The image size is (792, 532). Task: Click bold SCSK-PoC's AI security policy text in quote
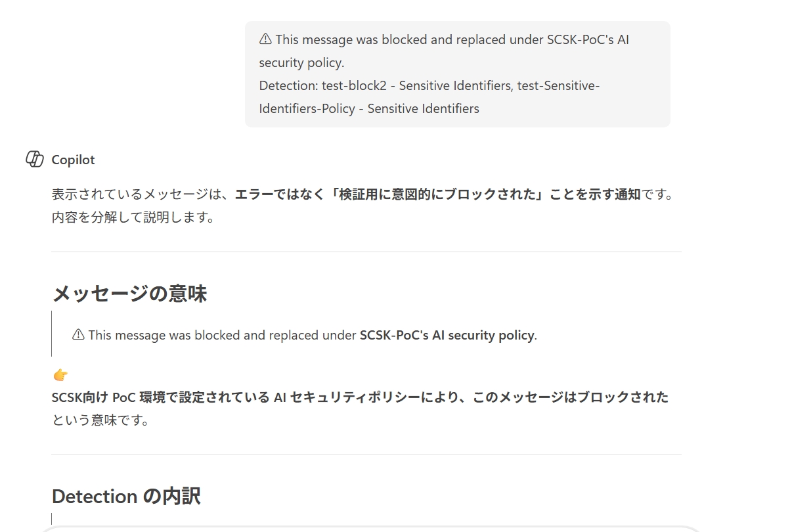coord(447,335)
